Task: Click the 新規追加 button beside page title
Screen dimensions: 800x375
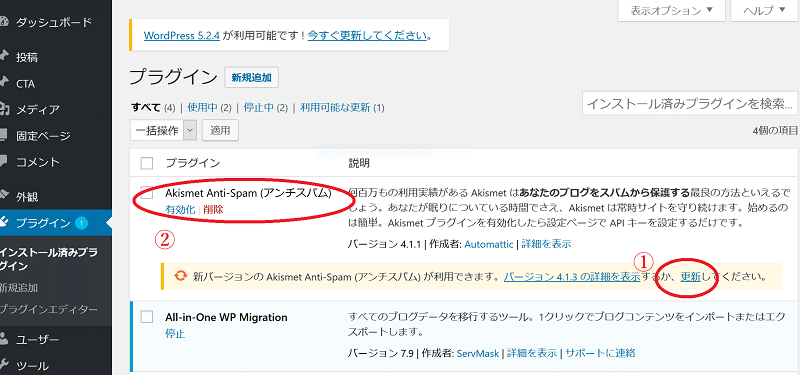Action: click(x=252, y=78)
